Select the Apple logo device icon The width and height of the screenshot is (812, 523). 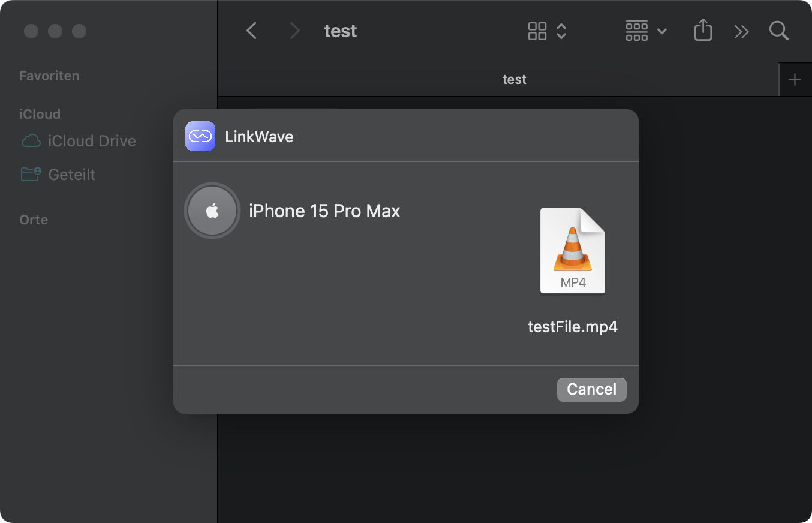tap(212, 211)
